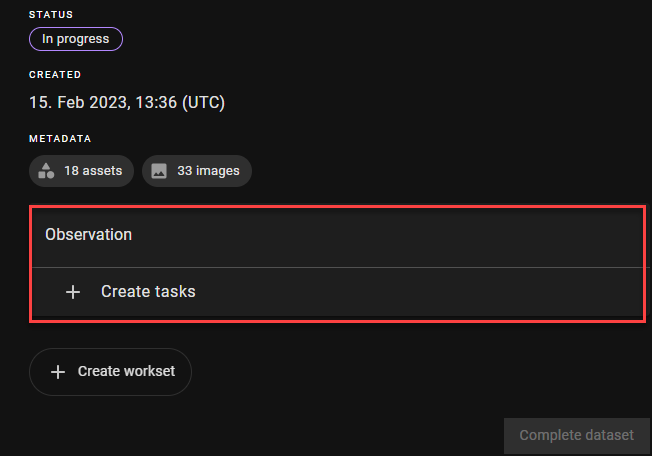The width and height of the screenshot is (652, 456).
Task: Open the 18 assets metadata chip
Action: [82, 171]
